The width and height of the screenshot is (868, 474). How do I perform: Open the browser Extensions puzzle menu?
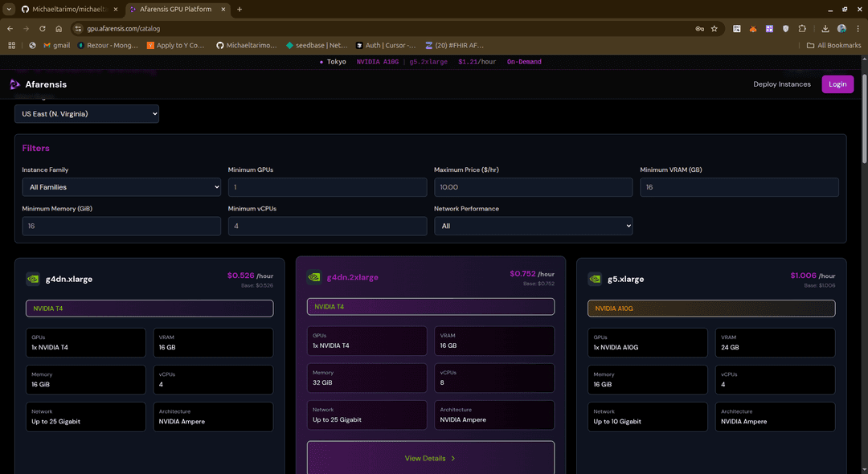[802, 27]
